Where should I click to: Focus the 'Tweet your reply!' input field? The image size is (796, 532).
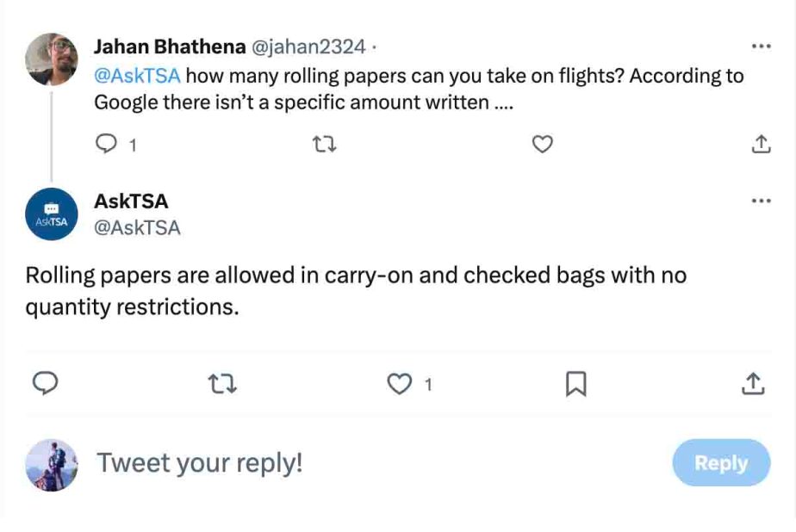(x=345, y=463)
